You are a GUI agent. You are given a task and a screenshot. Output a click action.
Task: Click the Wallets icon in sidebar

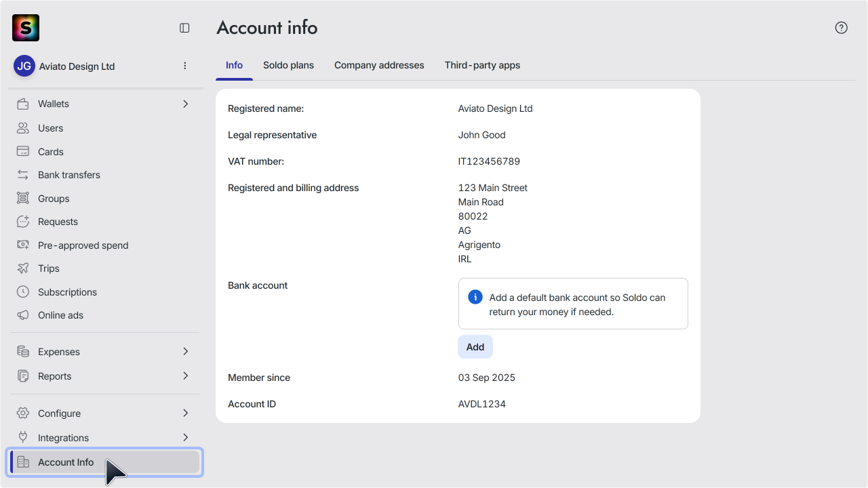pyautogui.click(x=23, y=104)
